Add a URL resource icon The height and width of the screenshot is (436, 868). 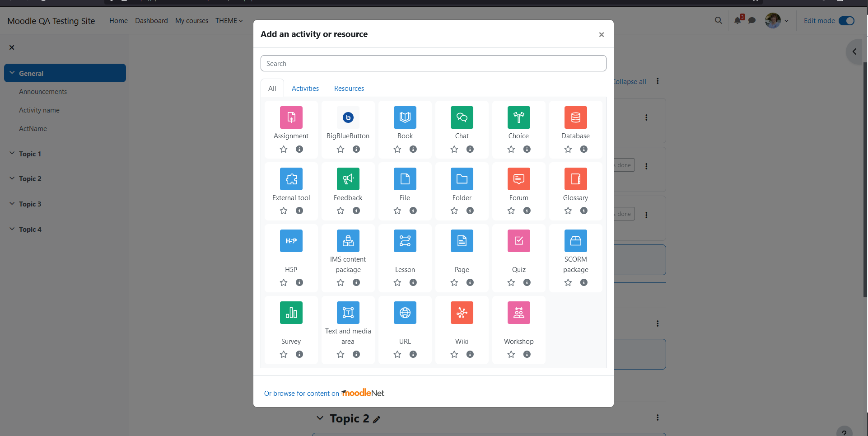coord(405,313)
